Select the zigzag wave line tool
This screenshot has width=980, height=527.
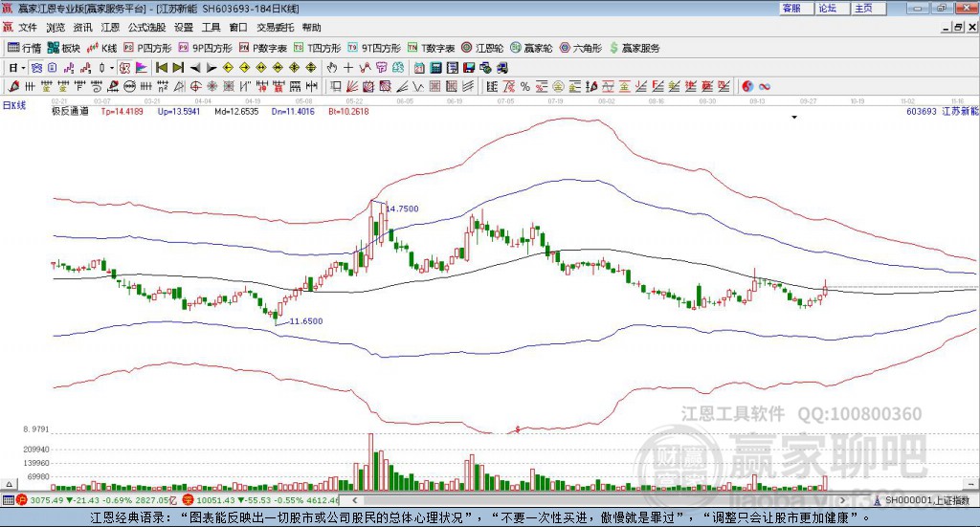419,86
